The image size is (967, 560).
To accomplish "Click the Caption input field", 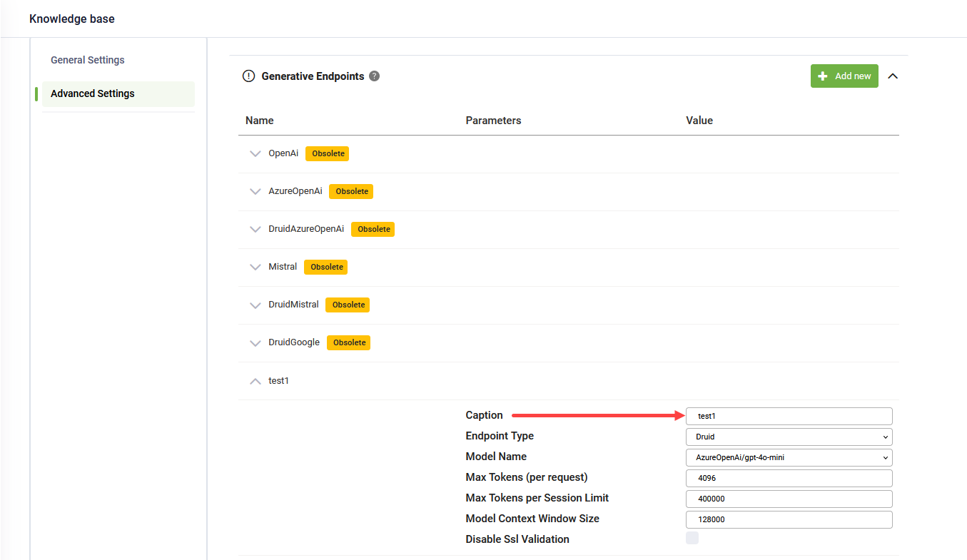I will point(789,416).
